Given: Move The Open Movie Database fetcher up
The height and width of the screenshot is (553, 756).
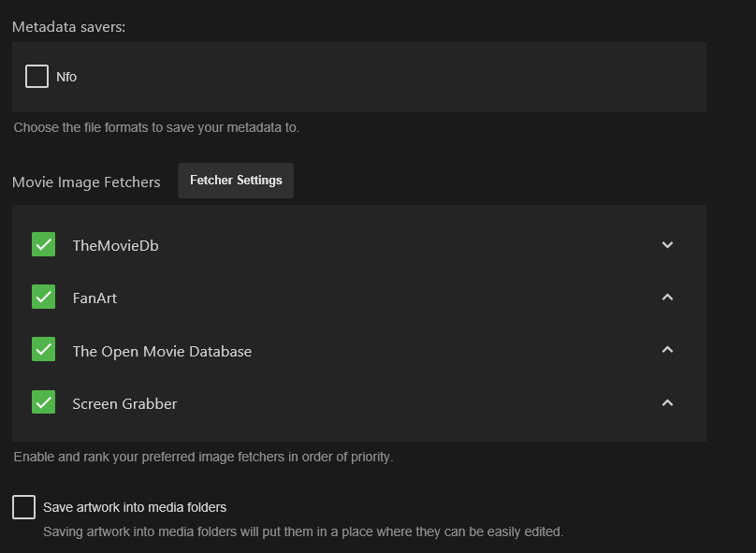Looking at the screenshot, I should (667, 350).
